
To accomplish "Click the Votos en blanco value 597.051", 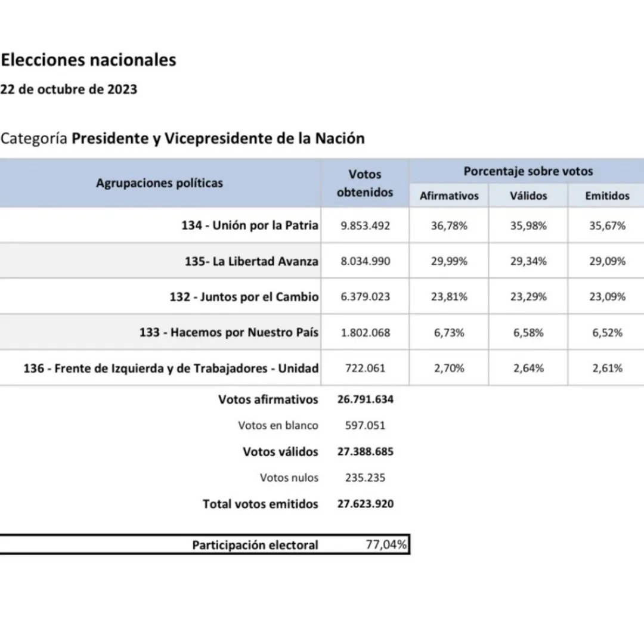I will pyautogui.click(x=365, y=426).
